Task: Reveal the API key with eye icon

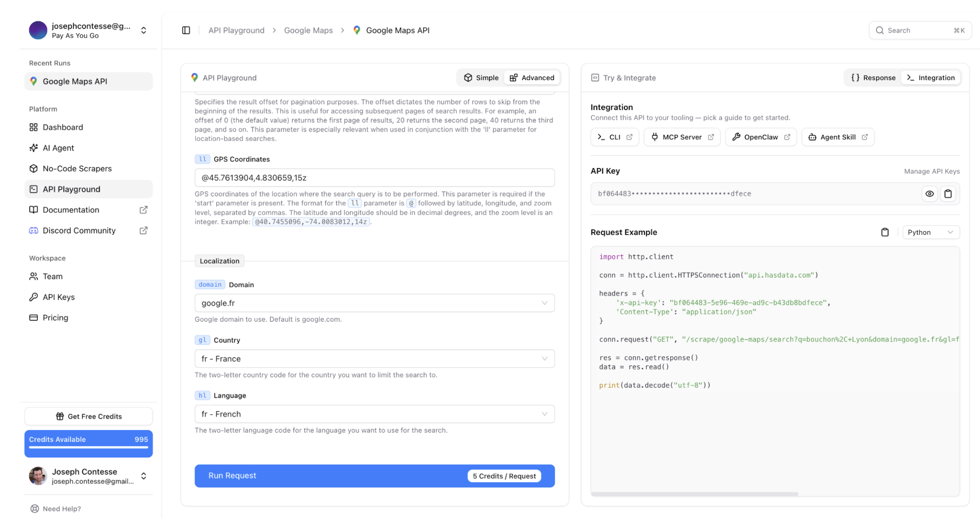Action: coord(929,194)
